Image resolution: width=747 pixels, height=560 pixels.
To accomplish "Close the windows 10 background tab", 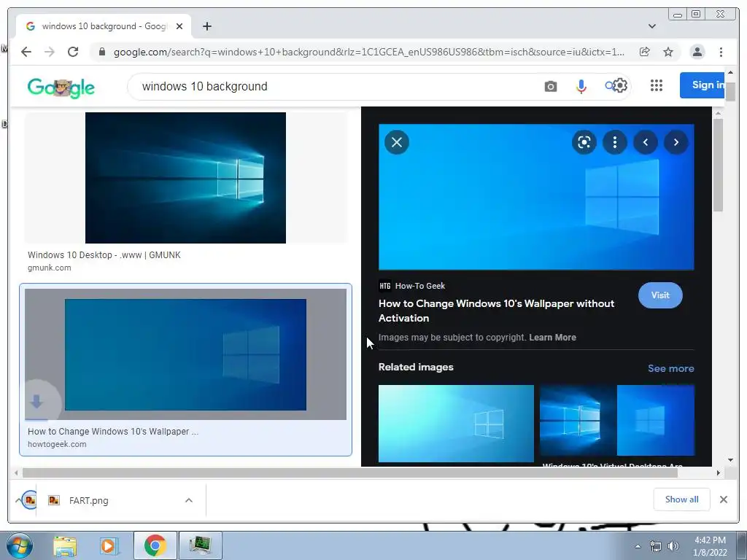I will [179, 26].
